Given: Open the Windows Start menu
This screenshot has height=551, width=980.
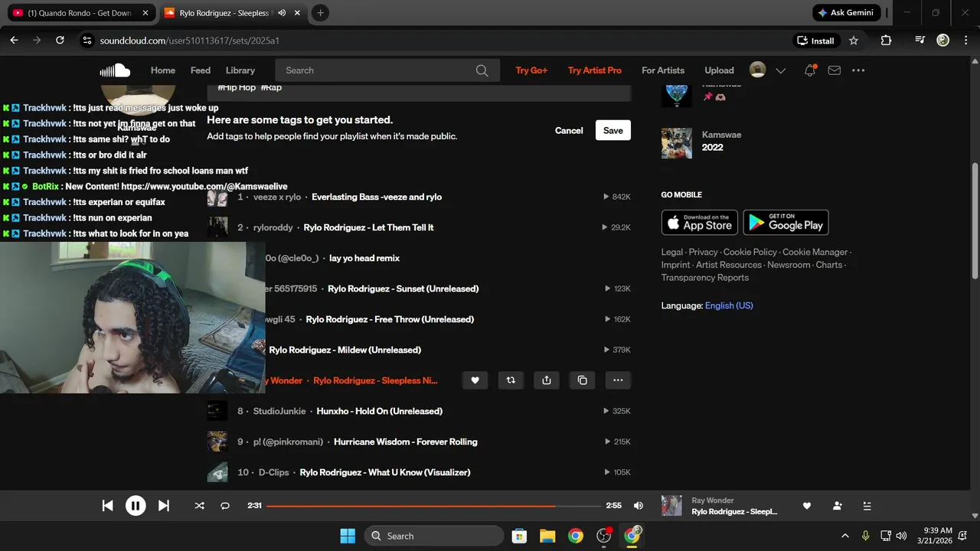Looking at the screenshot, I should coord(348,536).
